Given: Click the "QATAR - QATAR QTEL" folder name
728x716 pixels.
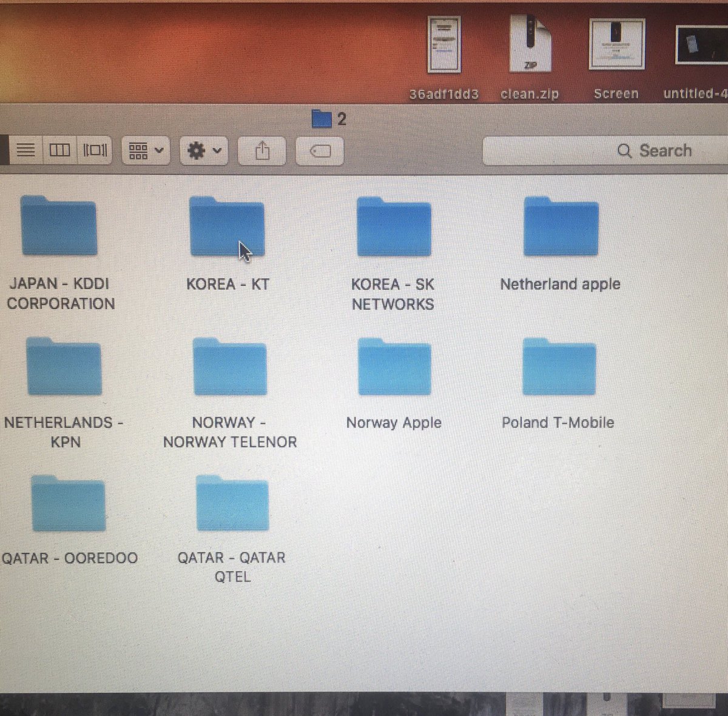Looking at the screenshot, I should coord(232,567).
